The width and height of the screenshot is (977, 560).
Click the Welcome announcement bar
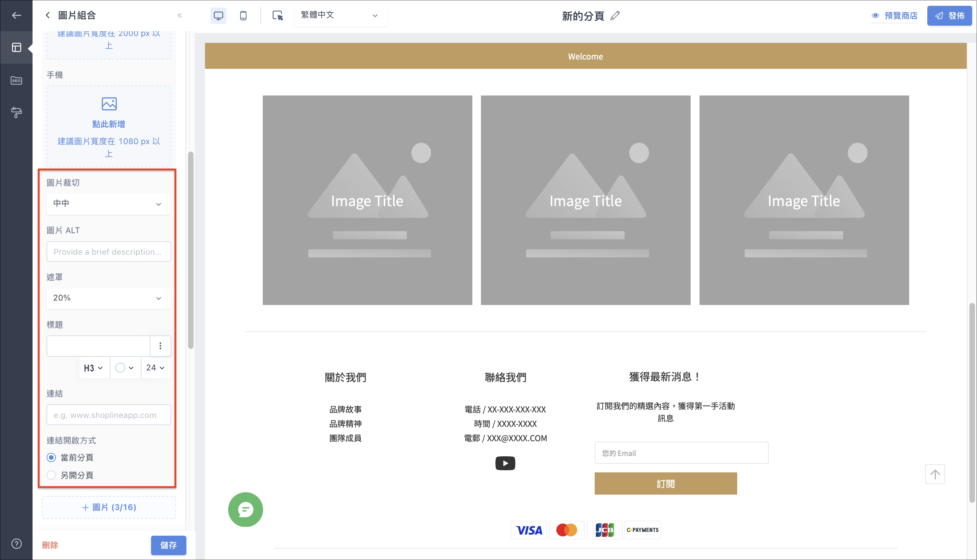(x=586, y=56)
